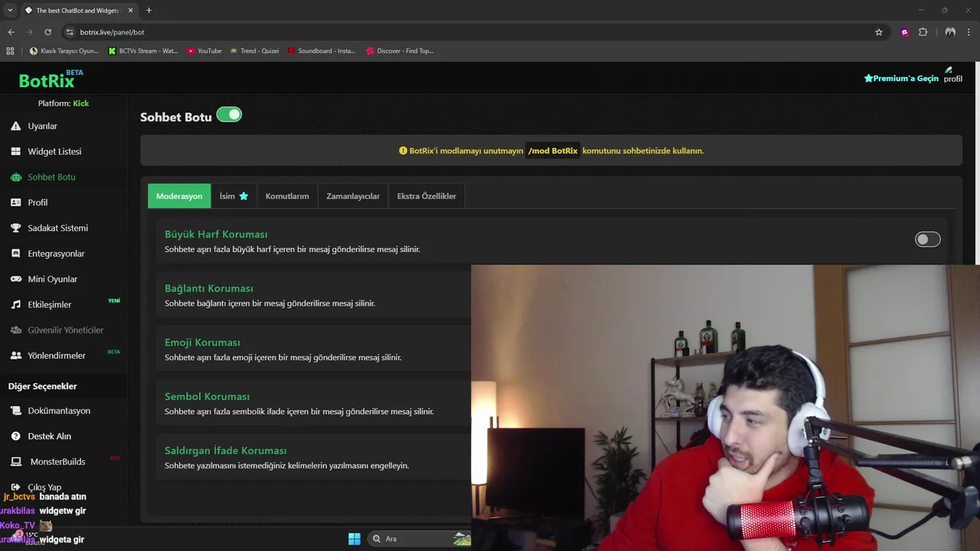Enable Büyük Harf Koruması toggle
980x551 pixels.
click(x=928, y=240)
